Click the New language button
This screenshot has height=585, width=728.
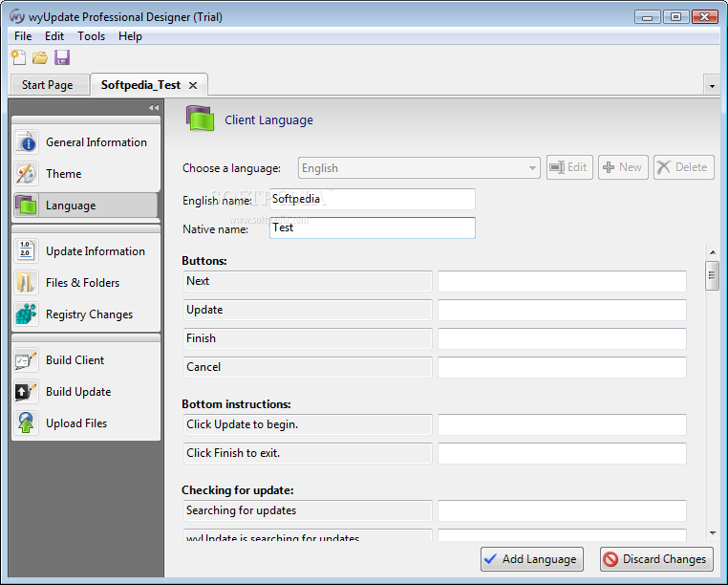[623, 167]
